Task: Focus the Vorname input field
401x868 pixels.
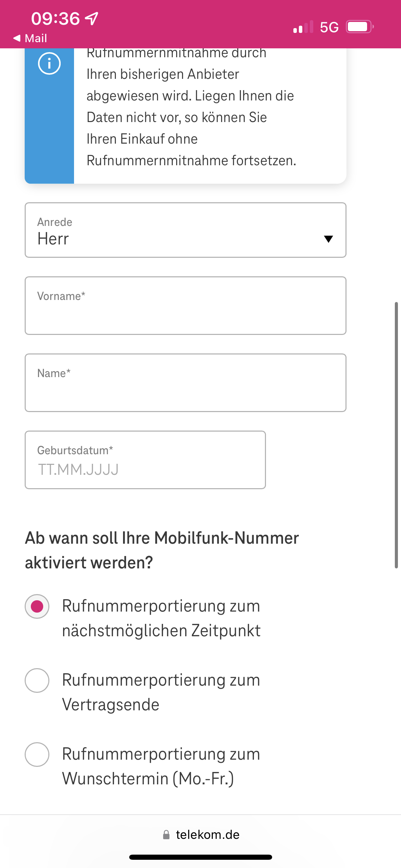Action: (x=185, y=305)
